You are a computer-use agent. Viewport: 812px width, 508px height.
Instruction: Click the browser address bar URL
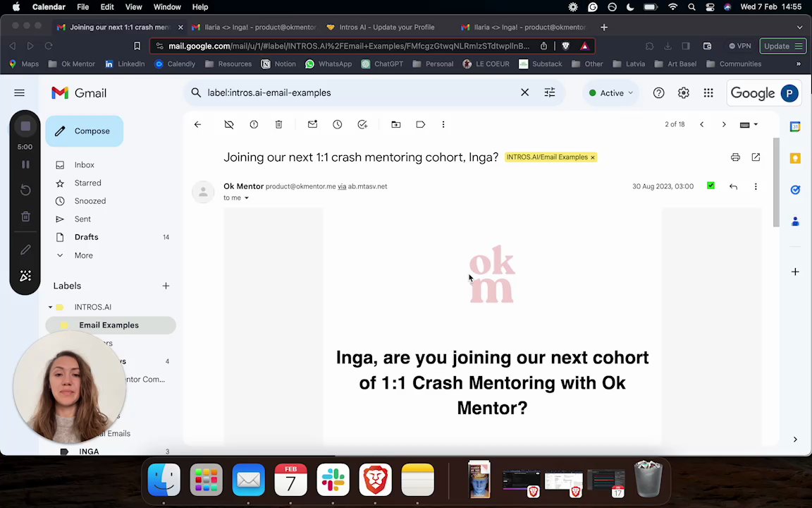point(348,46)
